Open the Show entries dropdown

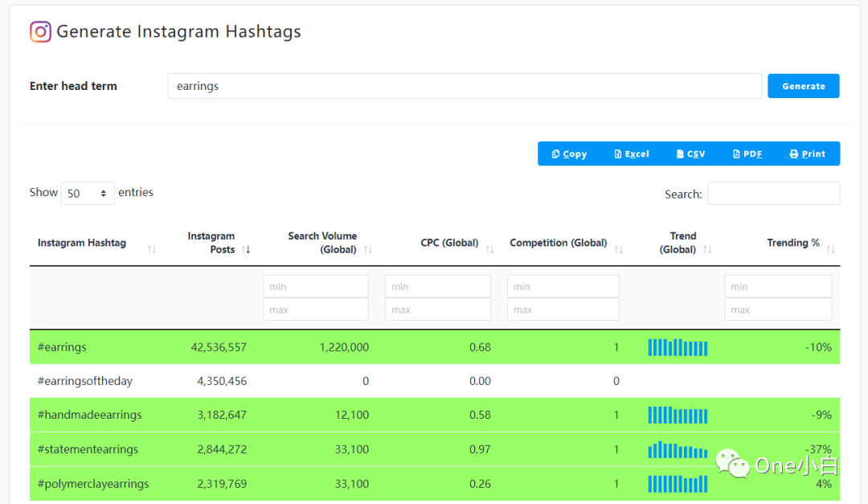coord(88,193)
